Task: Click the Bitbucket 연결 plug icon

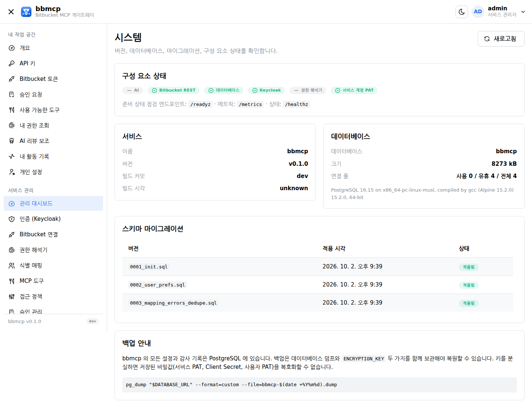Action: (12, 234)
